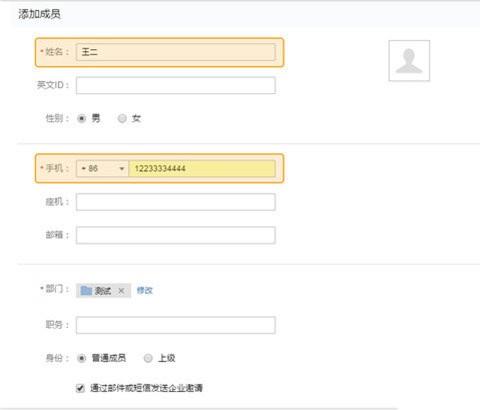Click the 英文ID input field
480x410 pixels.
coord(176,85)
